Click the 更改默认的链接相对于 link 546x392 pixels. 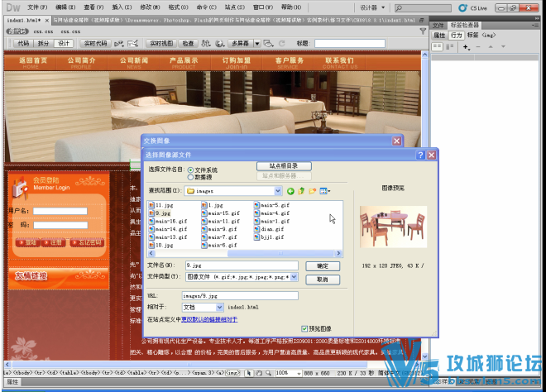pyautogui.click(x=209, y=319)
